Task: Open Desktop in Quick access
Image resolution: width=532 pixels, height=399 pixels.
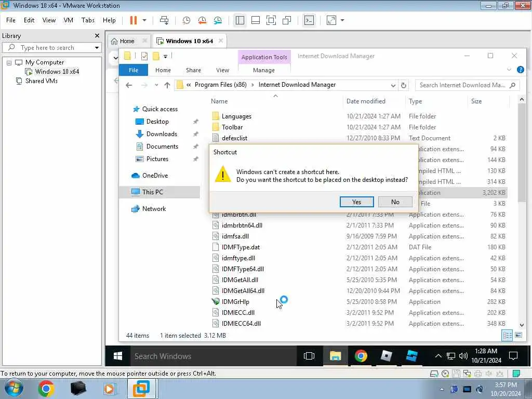Action: [157, 122]
